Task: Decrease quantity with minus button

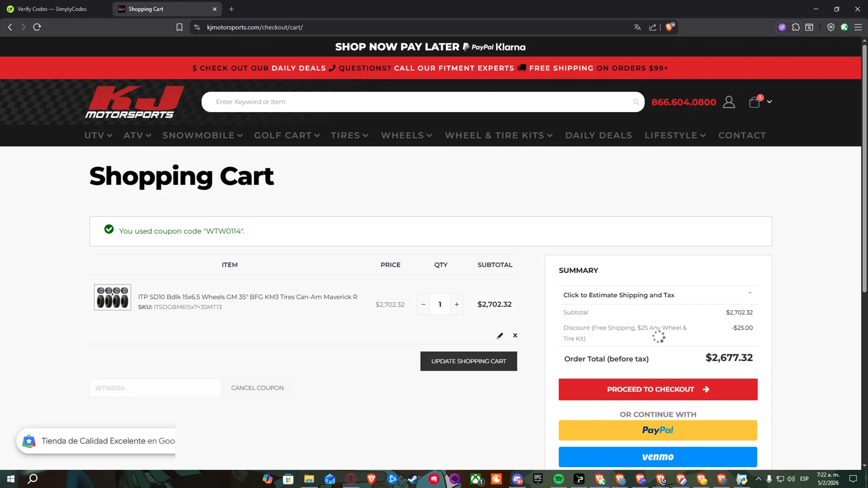Action: coord(423,304)
